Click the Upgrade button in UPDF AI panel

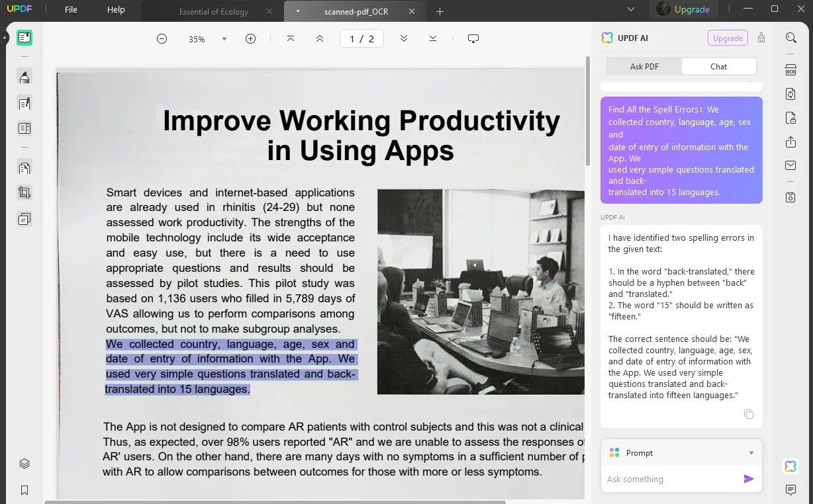[x=728, y=38]
